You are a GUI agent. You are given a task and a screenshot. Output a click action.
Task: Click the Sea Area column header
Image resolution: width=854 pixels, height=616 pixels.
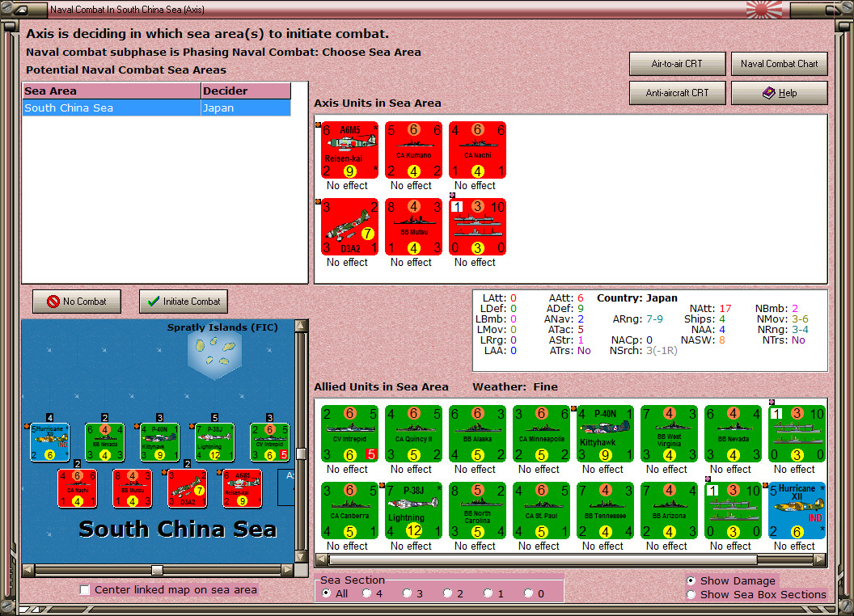112,91
